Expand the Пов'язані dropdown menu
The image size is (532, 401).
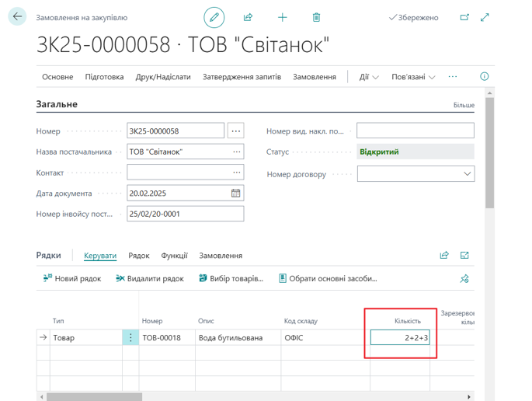tap(413, 77)
